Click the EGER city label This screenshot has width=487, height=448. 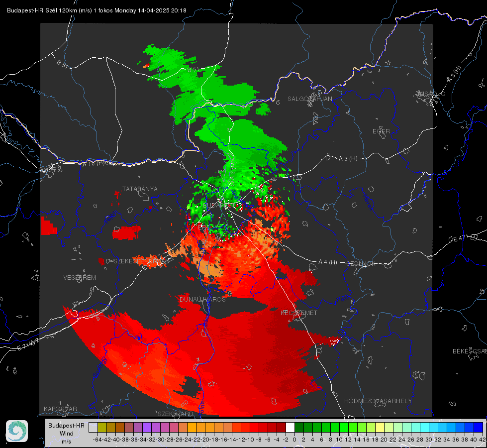click(381, 131)
